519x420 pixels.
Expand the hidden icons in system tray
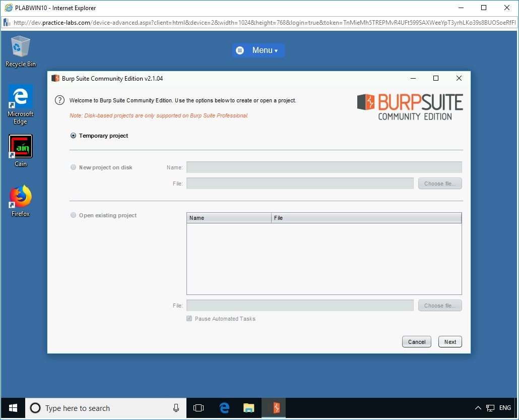pos(478,408)
